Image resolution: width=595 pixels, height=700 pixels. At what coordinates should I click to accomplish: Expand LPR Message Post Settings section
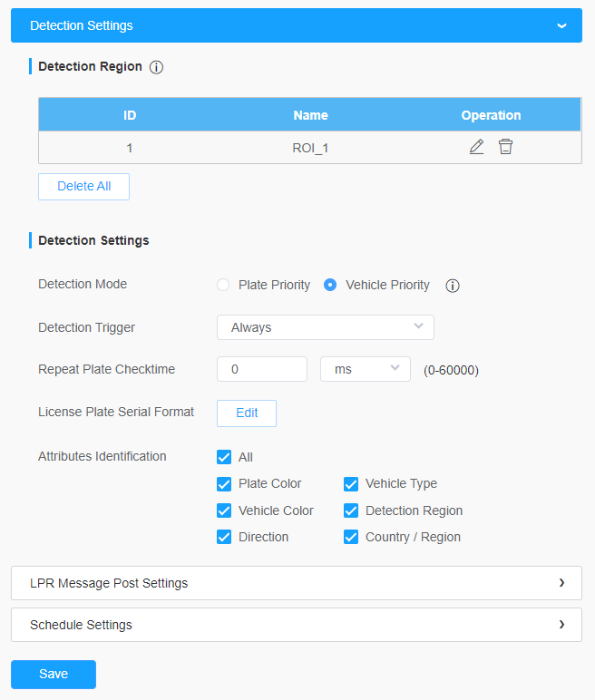tap(297, 583)
